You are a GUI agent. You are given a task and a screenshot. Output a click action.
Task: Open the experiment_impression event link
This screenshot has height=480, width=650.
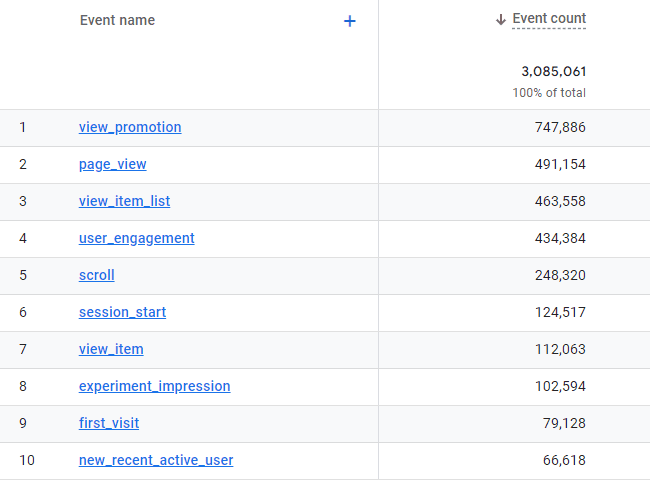tap(155, 386)
